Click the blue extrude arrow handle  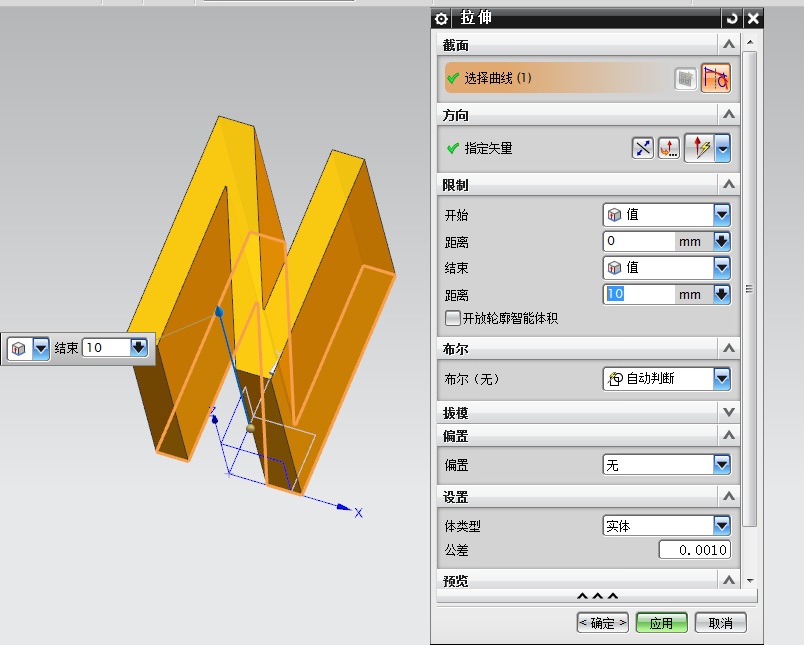(x=219, y=312)
